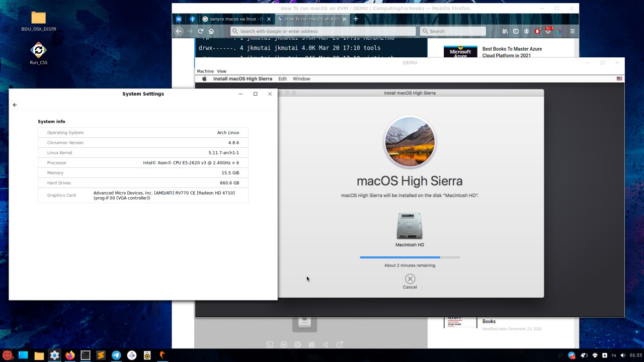Open file manager from the taskbar
The image size is (644, 362).
[39, 355]
